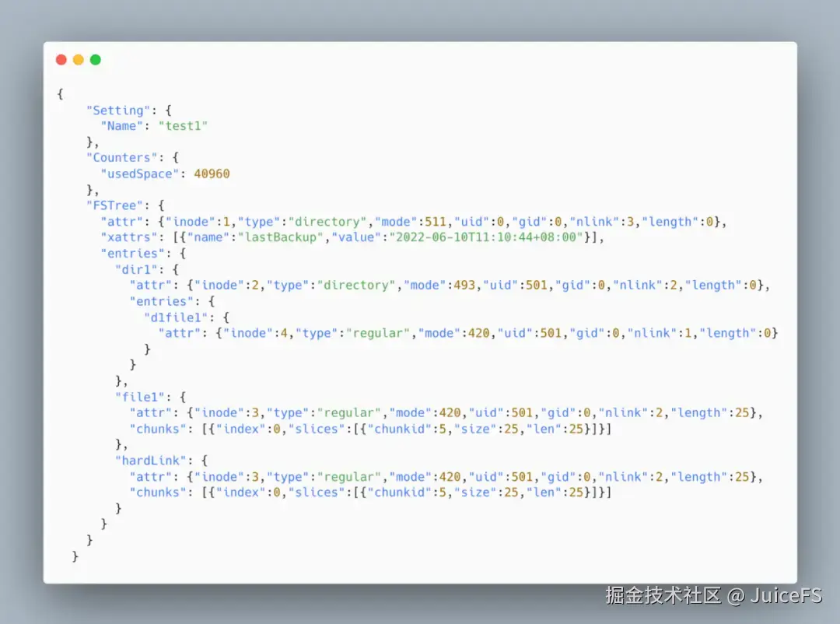Click the 2022-06-10T11:10:44+08:00 timestamp value
840x624 pixels.
(486, 237)
